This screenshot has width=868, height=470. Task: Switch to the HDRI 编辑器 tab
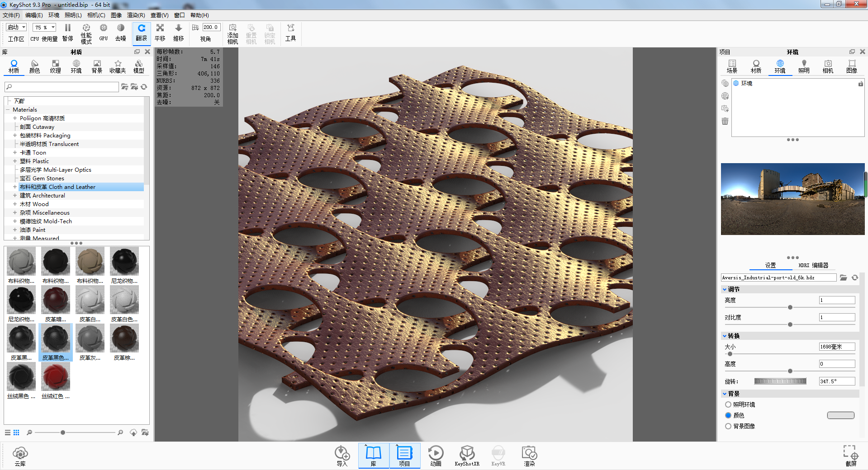813,265
